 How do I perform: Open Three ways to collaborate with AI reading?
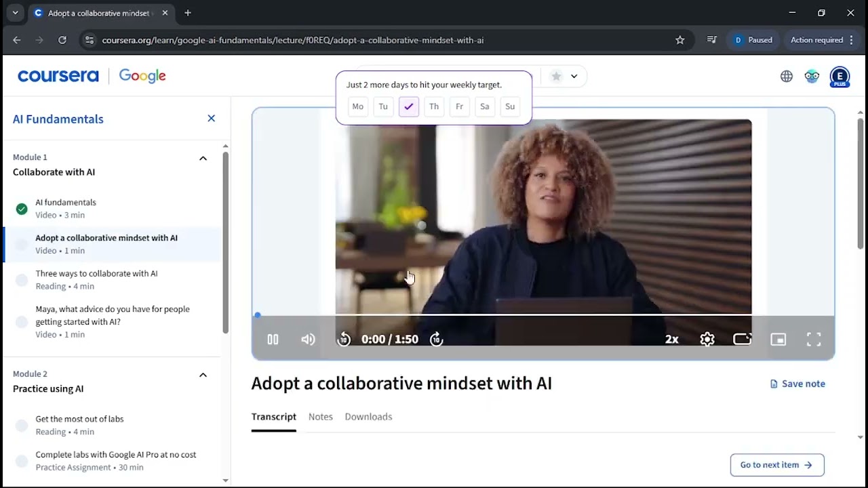point(112,279)
